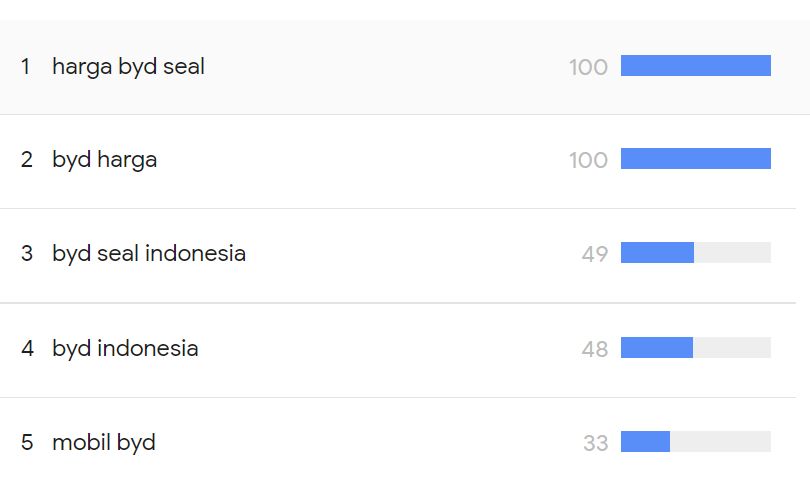Click the blue bar for 'harga byd seal'
810x488 pixels.
[695, 66]
